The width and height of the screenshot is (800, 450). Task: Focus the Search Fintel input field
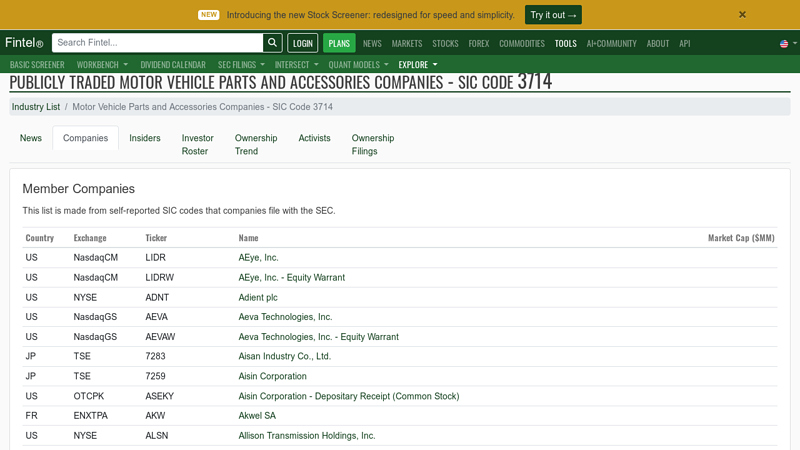coord(157,43)
